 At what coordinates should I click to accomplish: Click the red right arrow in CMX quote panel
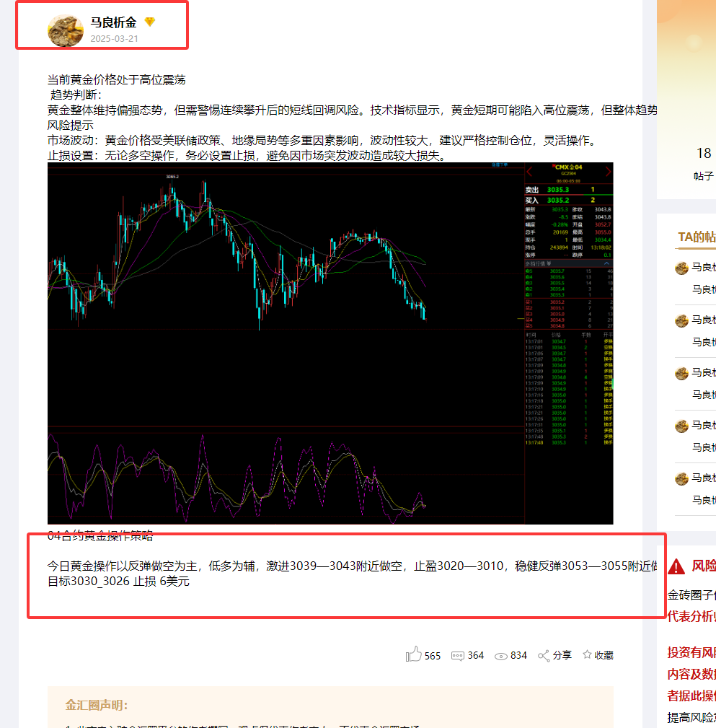[x=608, y=172]
